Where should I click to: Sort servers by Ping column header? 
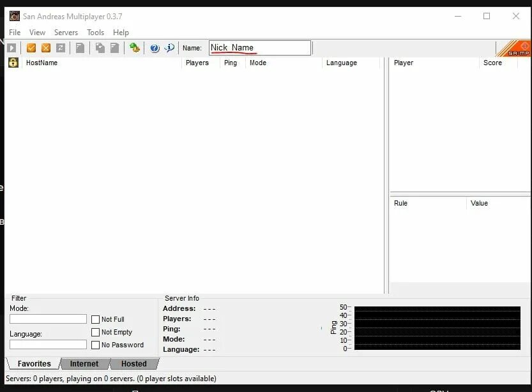(232, 63)
